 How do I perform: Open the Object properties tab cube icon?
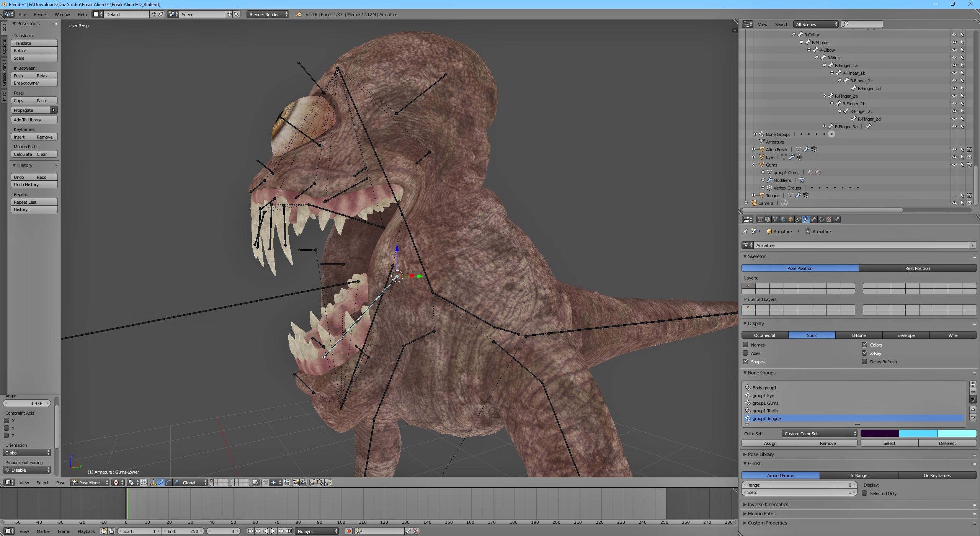point(791,219)
